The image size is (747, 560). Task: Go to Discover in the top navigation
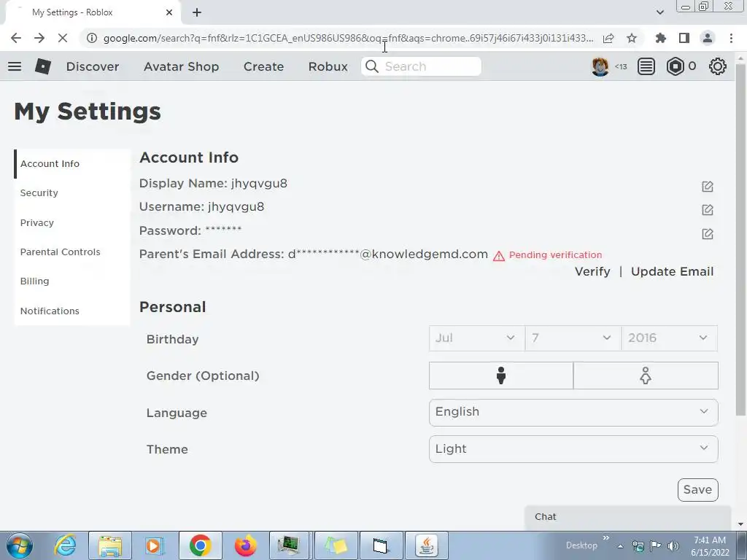point(93,66)
